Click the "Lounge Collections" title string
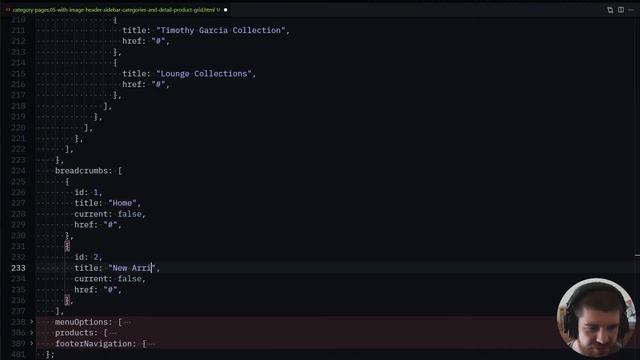This screenshot has width=640, height=360. click(x=204, y=73)
